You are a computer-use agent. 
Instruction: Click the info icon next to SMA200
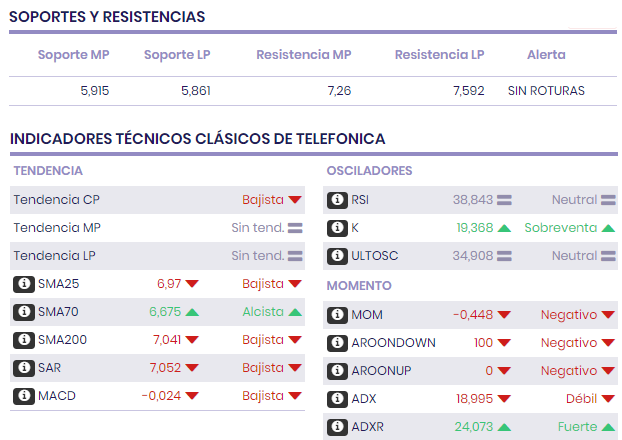tap(24, 340)
